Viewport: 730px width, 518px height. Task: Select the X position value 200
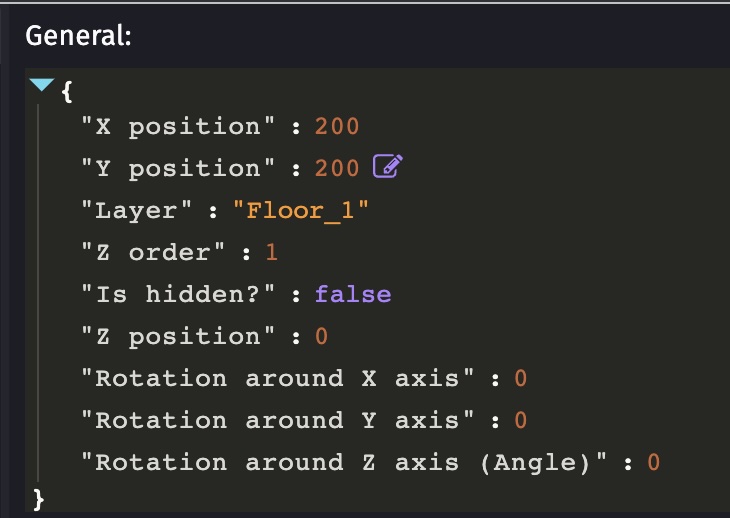(x=337, y=126)
